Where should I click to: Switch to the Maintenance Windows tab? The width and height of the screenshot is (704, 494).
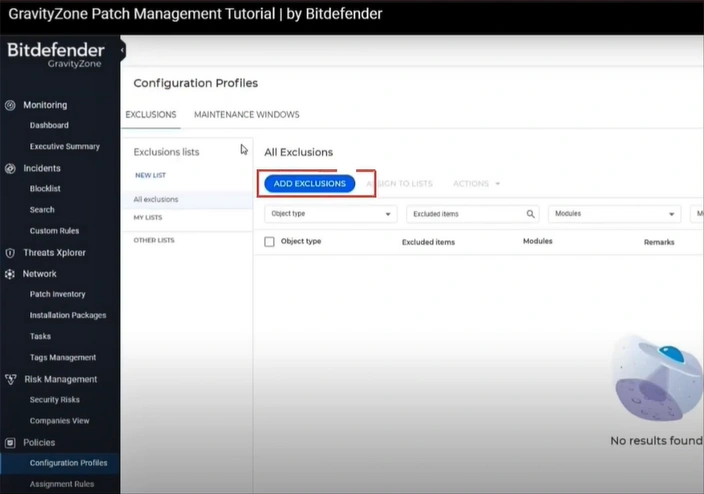click(246, 115)
